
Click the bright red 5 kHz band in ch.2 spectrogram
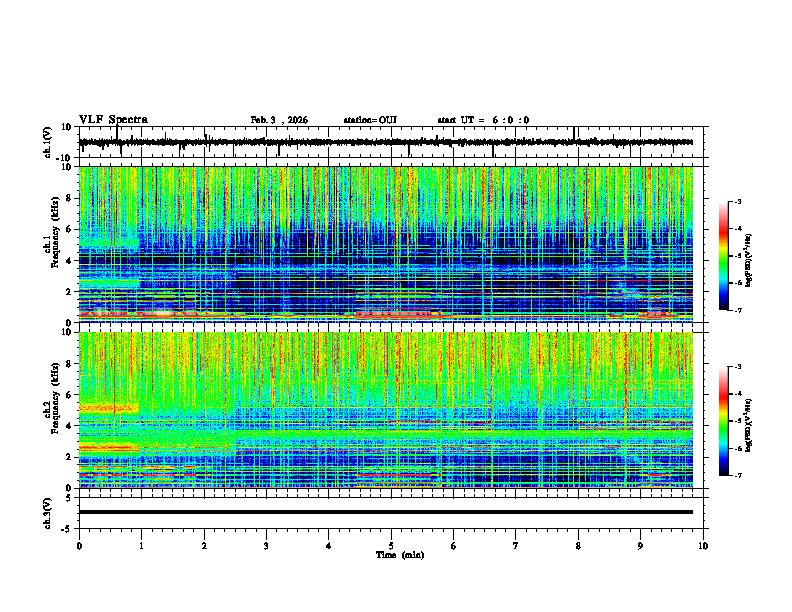point(109,407)
